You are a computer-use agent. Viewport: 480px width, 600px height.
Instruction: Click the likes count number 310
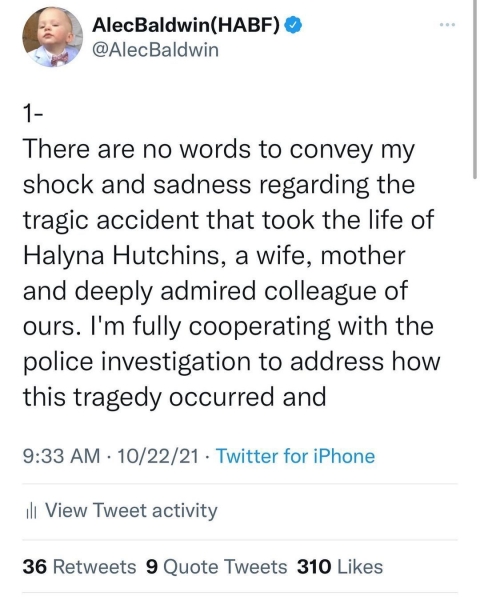click(x=314, y=567)
